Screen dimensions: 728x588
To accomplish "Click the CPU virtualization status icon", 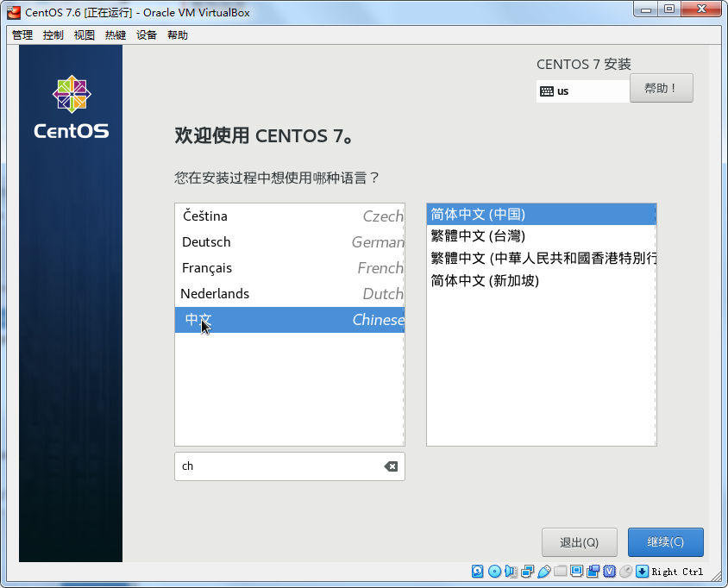I will coord(609,572).
